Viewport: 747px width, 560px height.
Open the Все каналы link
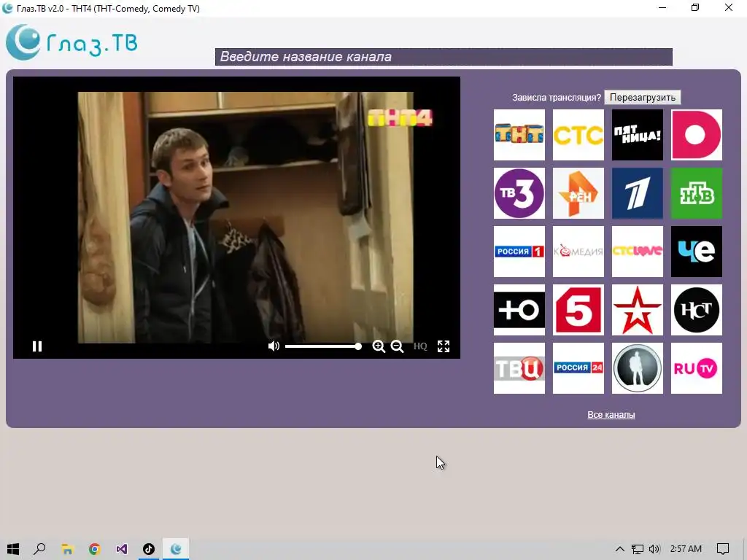click(611, 415)
